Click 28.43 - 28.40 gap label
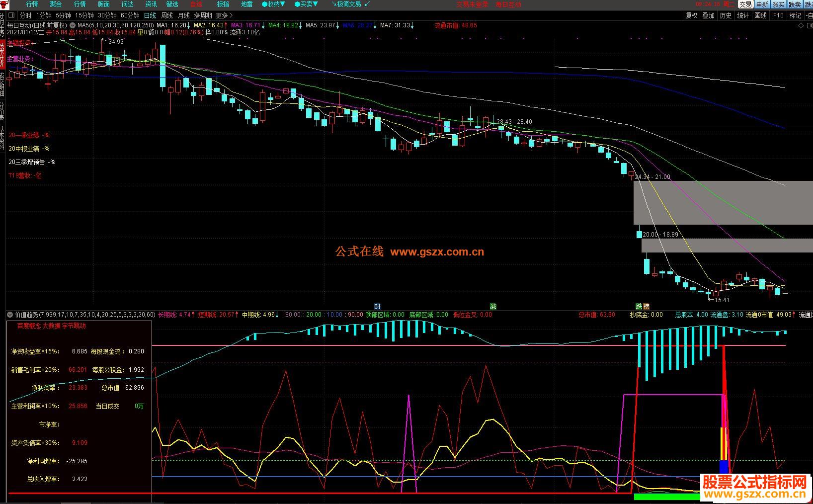 coord(514,121)
